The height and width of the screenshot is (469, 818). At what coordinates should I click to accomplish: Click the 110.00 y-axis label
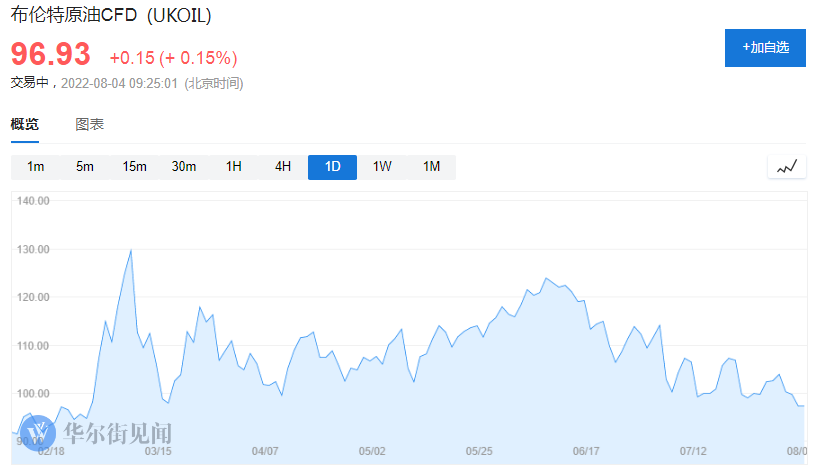click(33, 346)
